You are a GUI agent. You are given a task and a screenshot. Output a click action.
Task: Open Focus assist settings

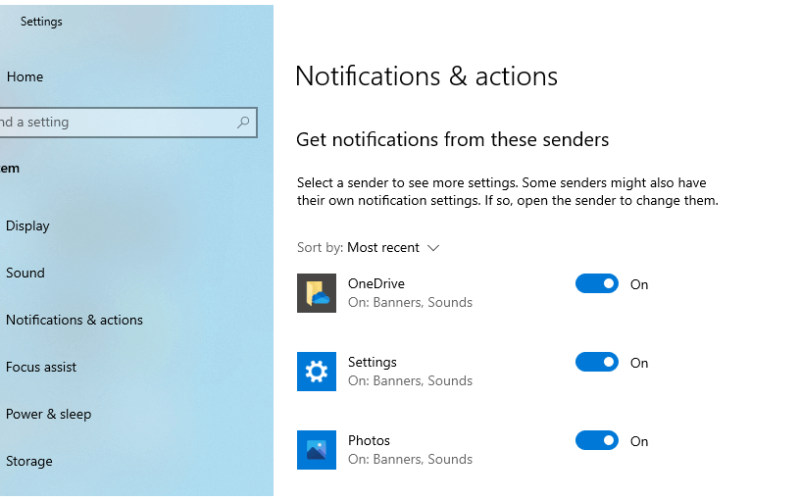coord(41,367)
